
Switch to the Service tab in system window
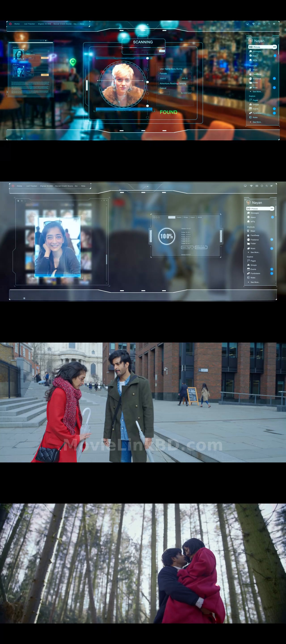pyautogui.click(x=200, y=217)
